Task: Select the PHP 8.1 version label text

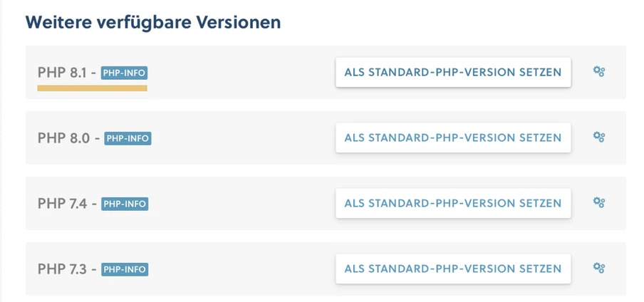Action: pyautogui.click(x=62, y=73)
